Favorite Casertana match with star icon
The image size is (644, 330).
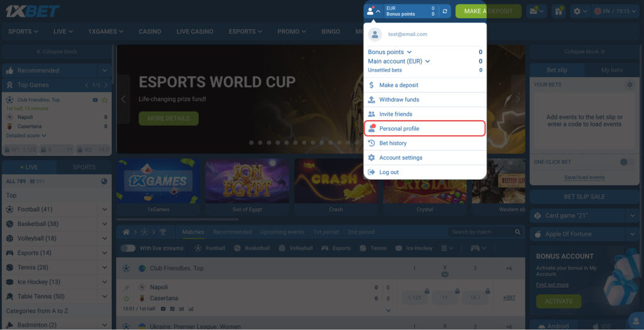tap(126, 298)
